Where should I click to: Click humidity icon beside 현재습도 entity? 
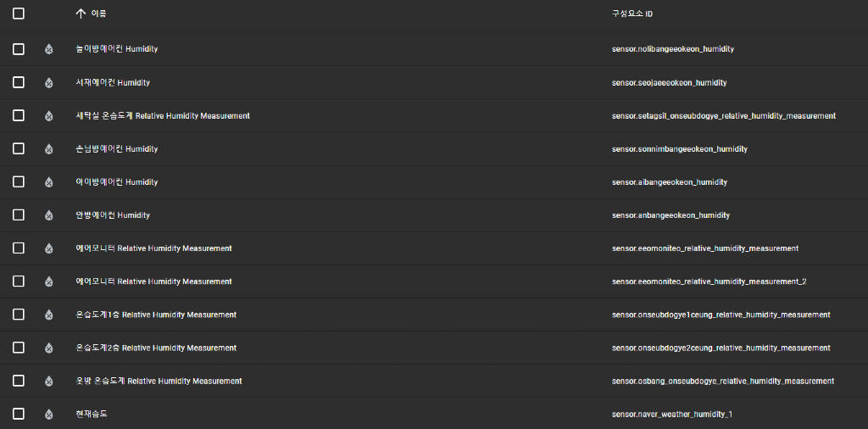click(x=49, y=414)
